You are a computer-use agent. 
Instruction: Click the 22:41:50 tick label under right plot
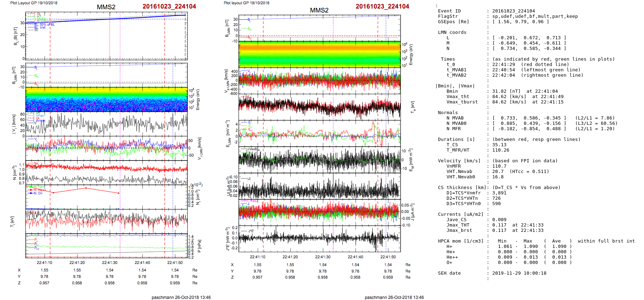388,257
